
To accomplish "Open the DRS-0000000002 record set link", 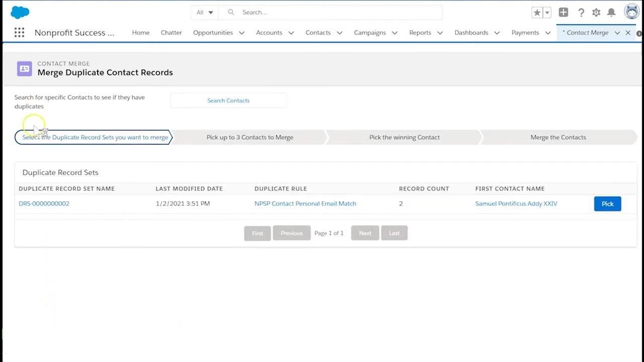I will [44, 204].
